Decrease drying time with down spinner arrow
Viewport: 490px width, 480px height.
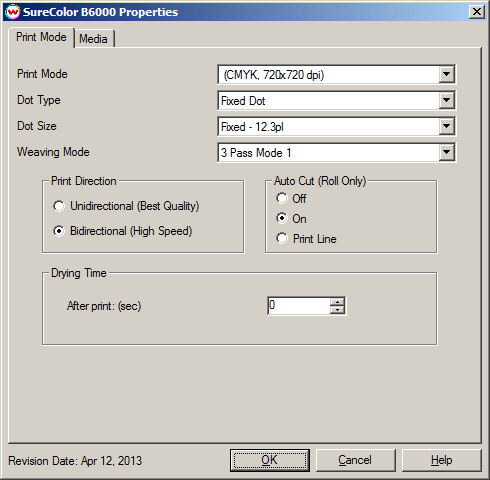[x=337, y=310]
